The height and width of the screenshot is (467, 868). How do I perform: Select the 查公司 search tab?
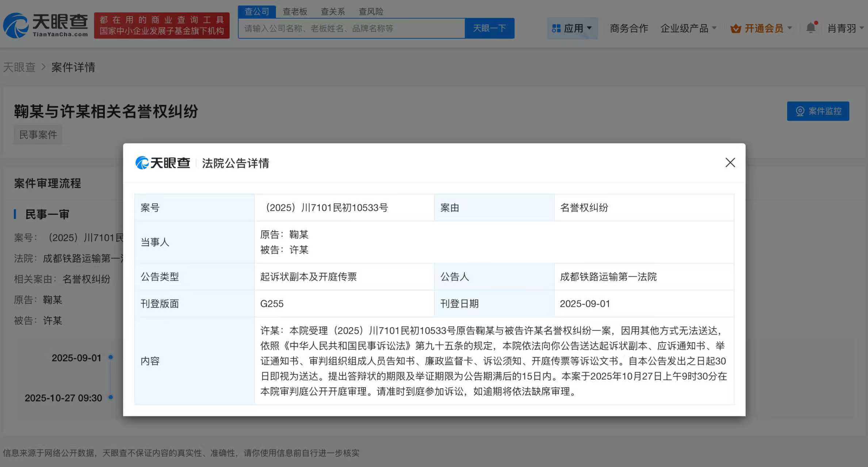coord(257,12)
